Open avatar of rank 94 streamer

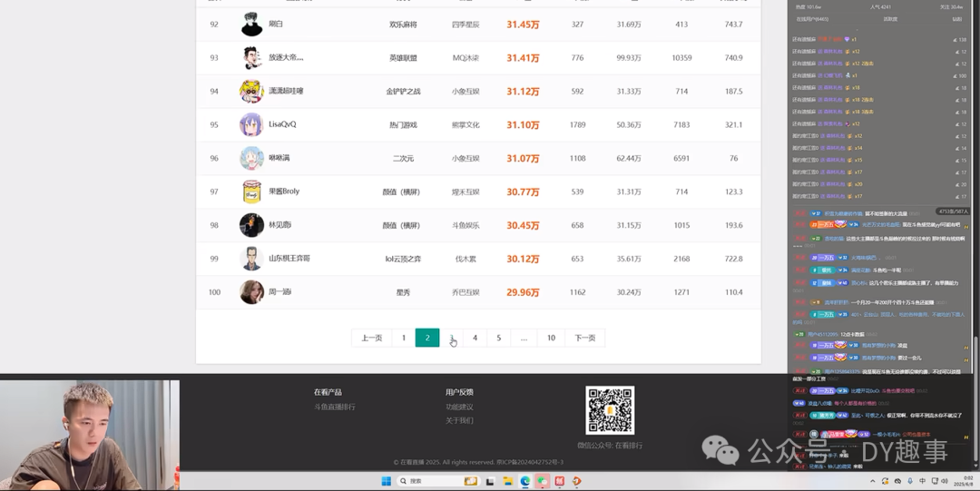(x=251, y=92)
